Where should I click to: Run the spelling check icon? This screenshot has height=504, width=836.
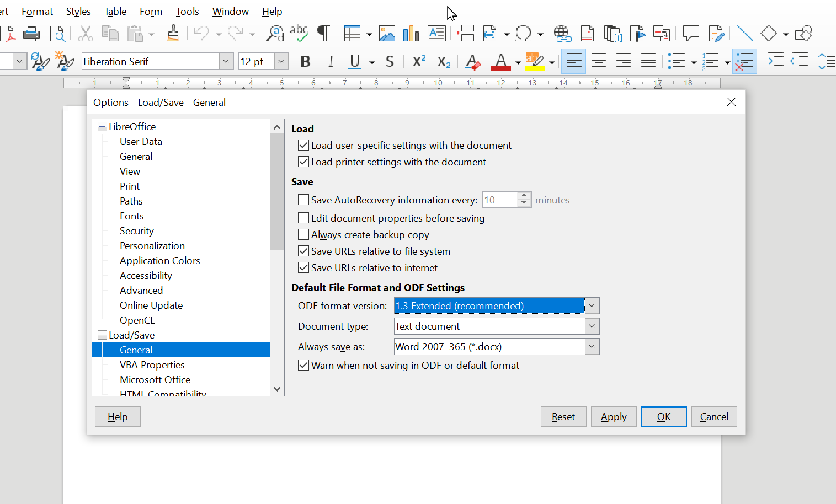point(299,33)
